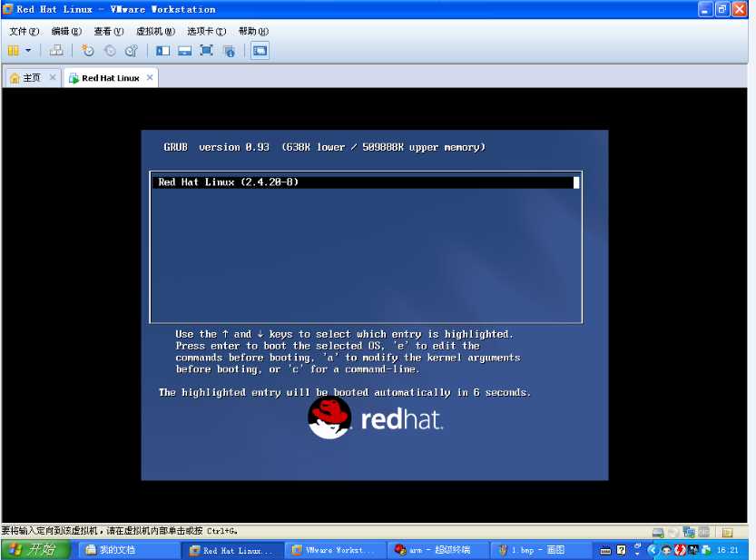756x560 pixels.
Task: Open the power options dropdown arrow
Action: tap(28, 50)
